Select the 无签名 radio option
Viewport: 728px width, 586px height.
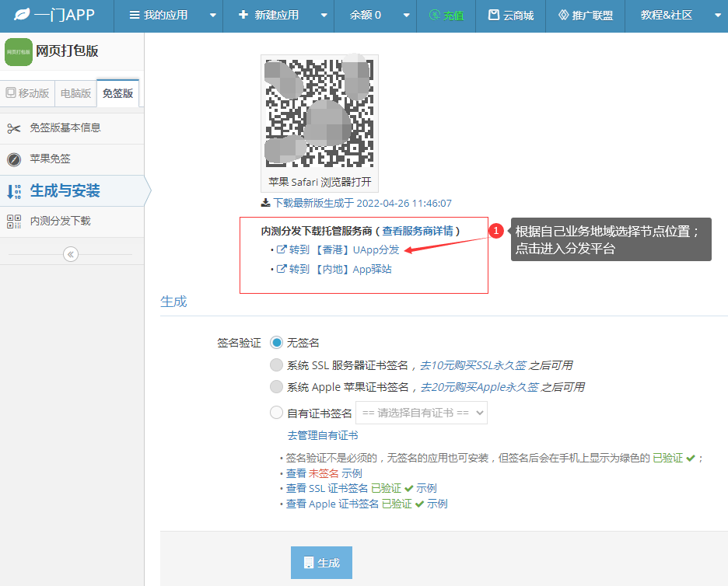point(276,343)
